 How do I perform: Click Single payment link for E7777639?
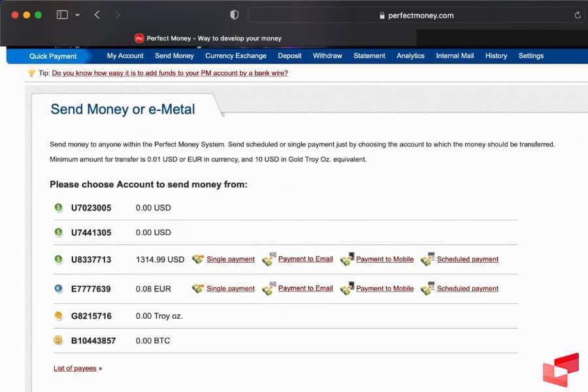[x=230, y=289]
